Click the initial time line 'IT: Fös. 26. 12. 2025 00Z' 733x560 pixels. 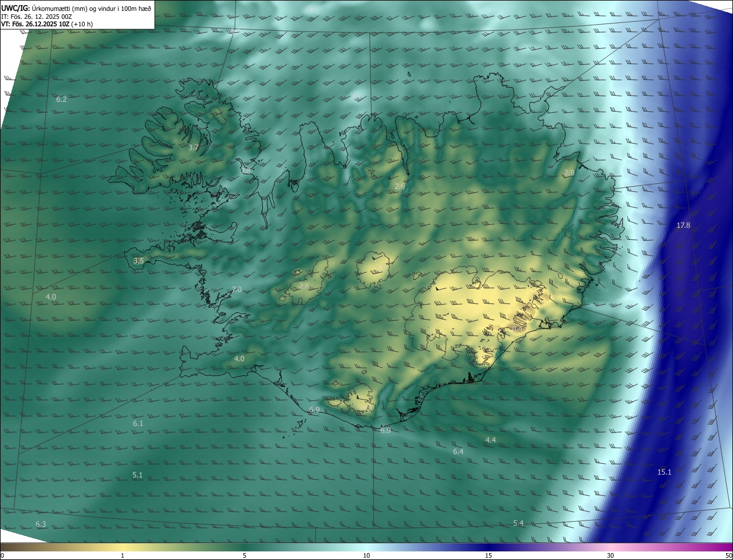tap(37, 17)
